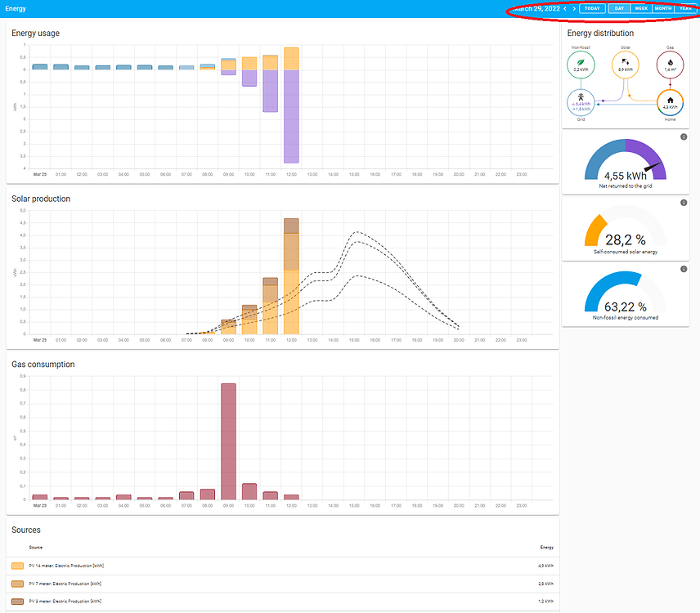Image resolution: width=700 pixels, height=613 pixels.
Task: Switch to the WEEK view
Action: [x=641, y=8]
